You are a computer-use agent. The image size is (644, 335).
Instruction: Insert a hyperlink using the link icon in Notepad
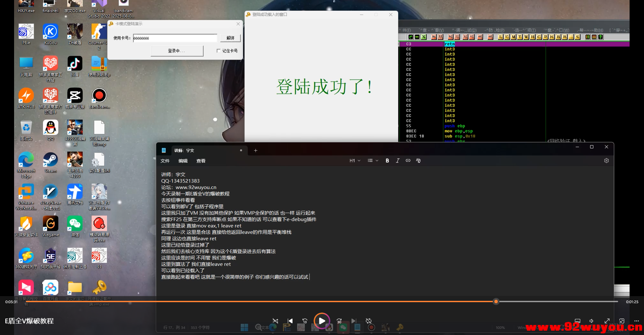click(x=408, y=160)
